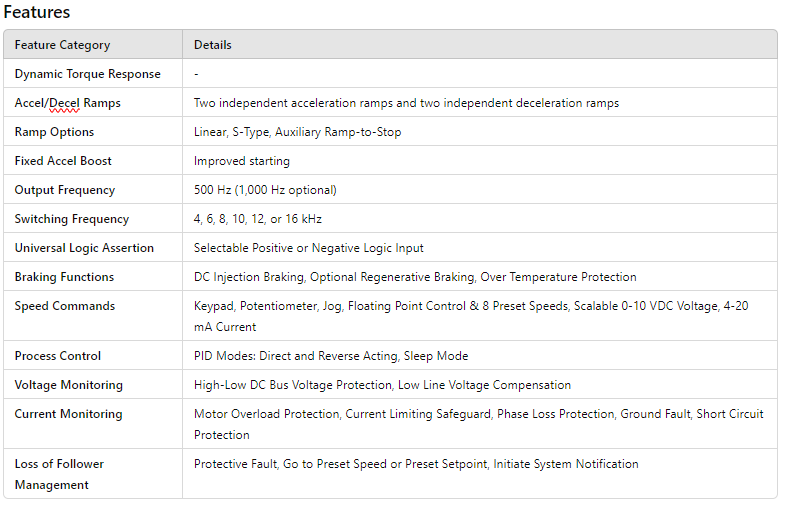This screenshot has width=786, height=505.
Task: Click the Process Control row label
Action: click(x=57, y=356)
